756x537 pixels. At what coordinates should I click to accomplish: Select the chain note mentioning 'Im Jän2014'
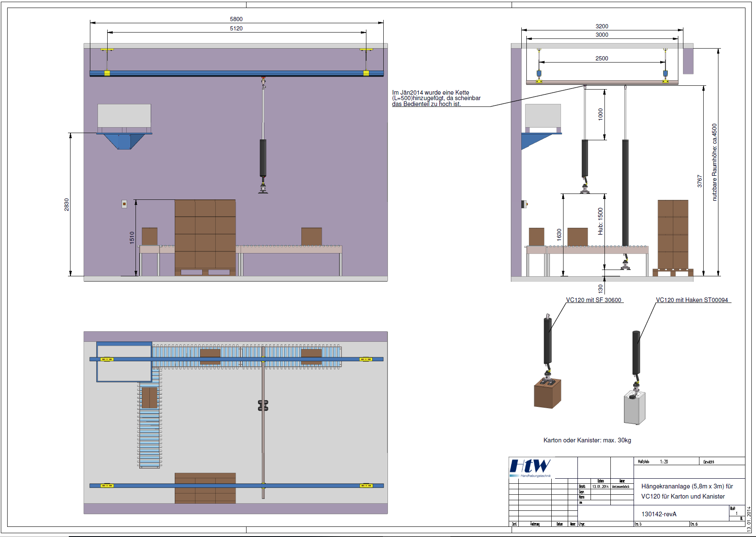point(436,98)
